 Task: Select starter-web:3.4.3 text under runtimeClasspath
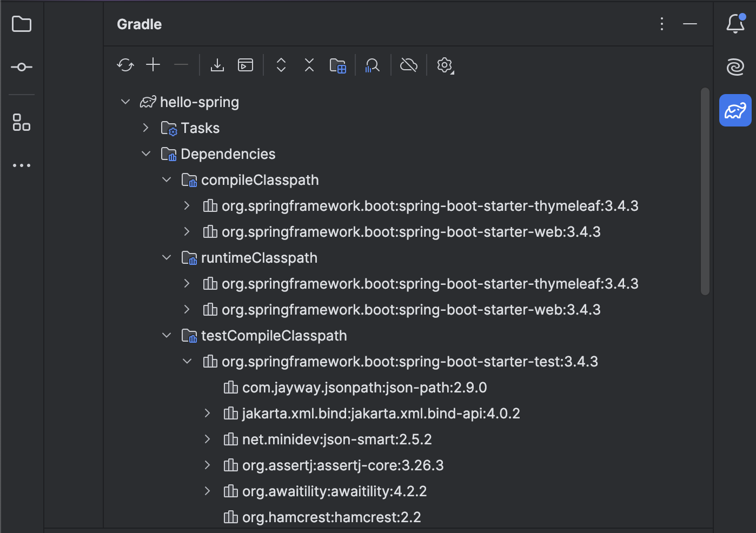tap(411, 310)
